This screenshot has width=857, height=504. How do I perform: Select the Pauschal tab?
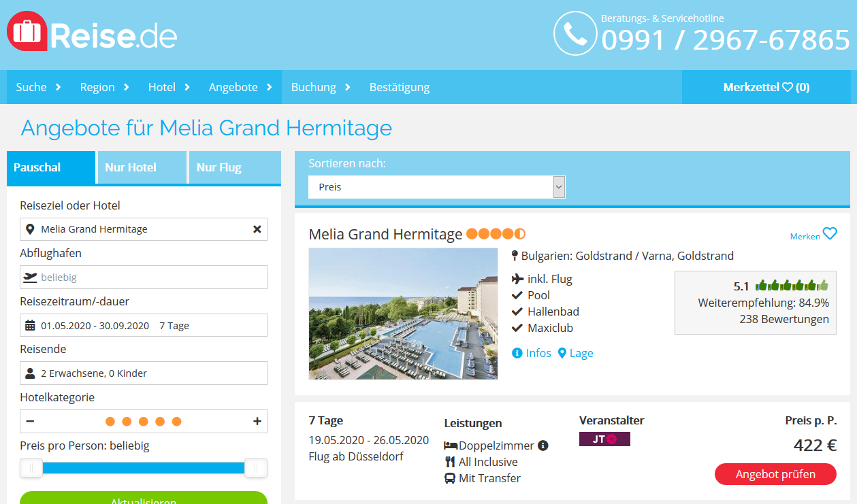(51, 167)
